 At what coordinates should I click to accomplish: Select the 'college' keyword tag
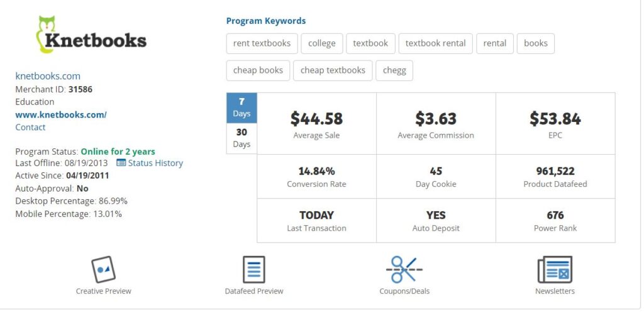[321, 43]
